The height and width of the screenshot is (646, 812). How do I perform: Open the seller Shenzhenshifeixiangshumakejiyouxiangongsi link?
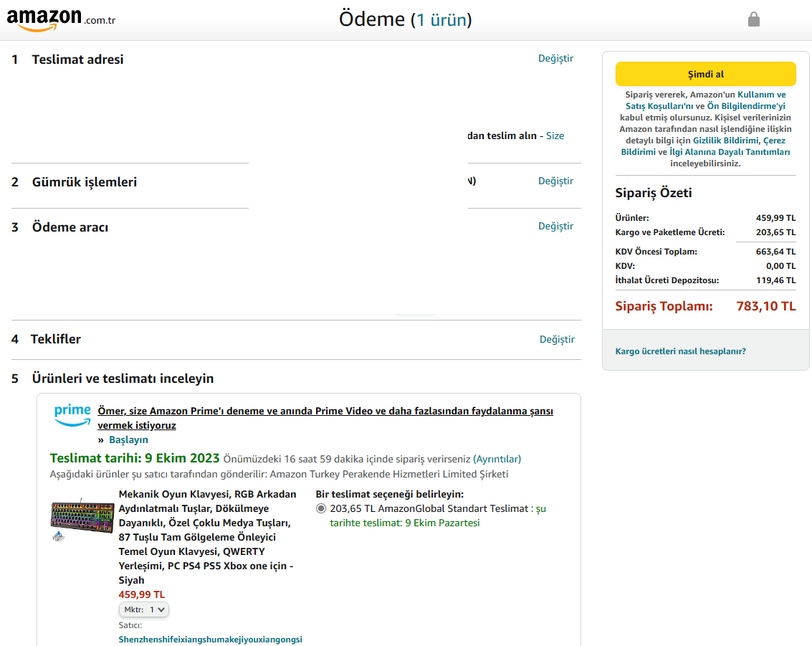tap(210, 639)
